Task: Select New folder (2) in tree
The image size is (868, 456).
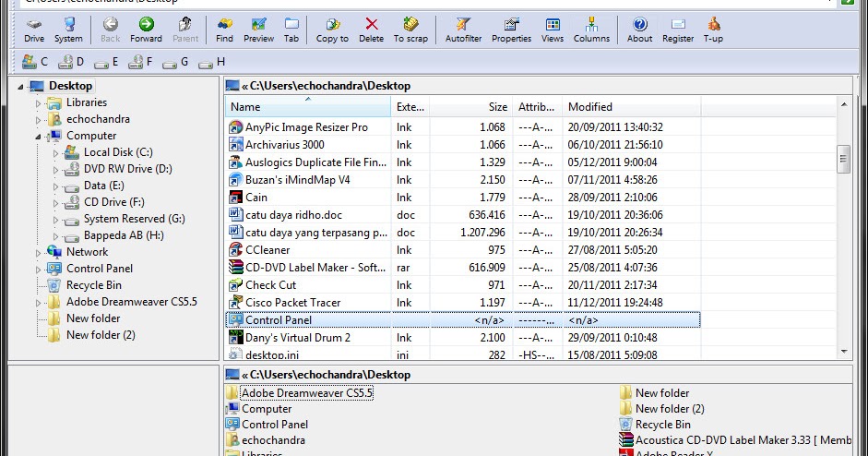Action: coord(101,335)
